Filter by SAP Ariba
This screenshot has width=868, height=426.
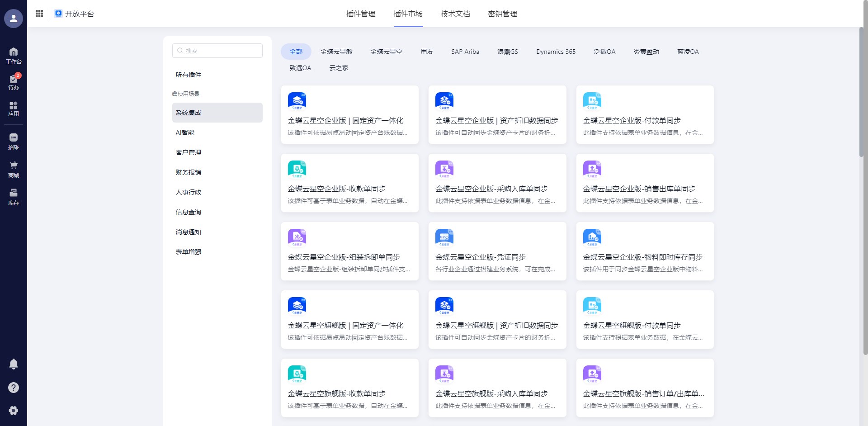[x=465, y=52]
